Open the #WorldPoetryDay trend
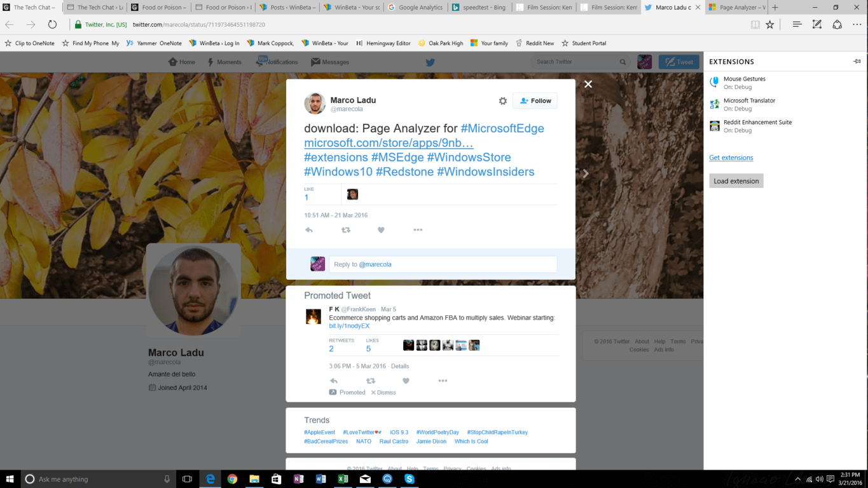The image size is (868, 488). 437,432
